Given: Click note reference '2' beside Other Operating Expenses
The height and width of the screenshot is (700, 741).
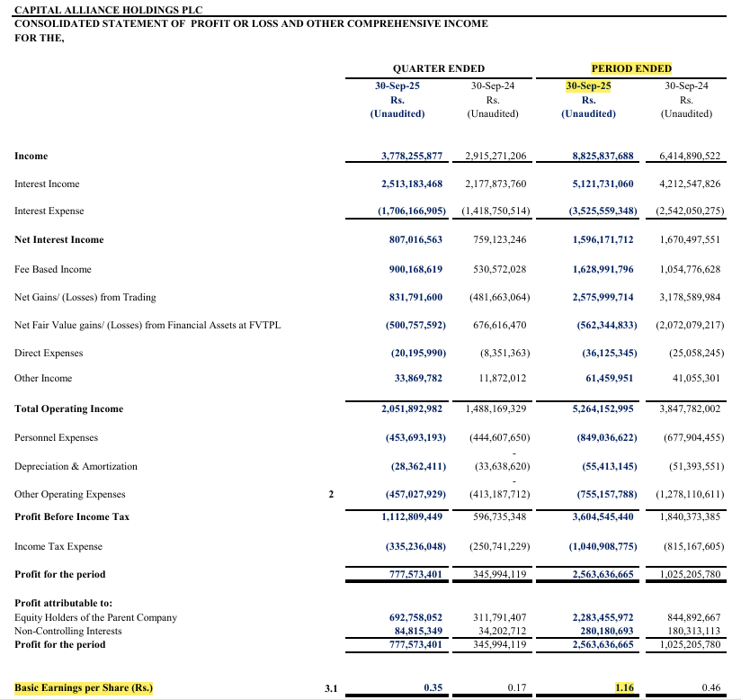Looking at the screenshot, I should [x=331, y=495].
